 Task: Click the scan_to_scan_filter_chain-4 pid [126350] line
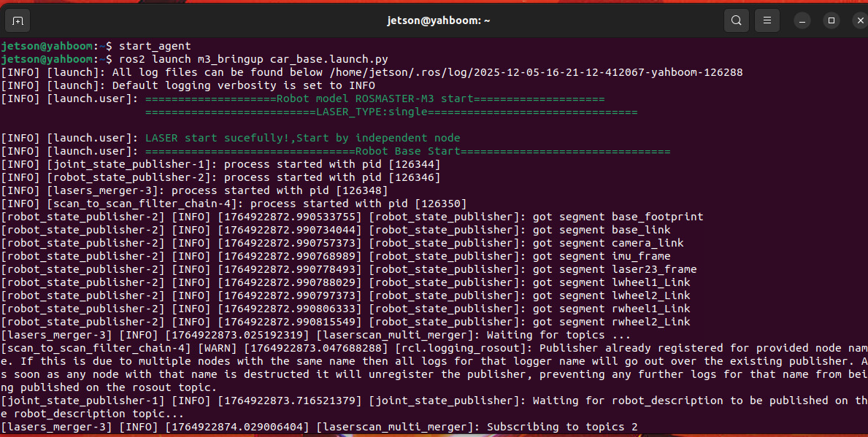coord(234,204)
